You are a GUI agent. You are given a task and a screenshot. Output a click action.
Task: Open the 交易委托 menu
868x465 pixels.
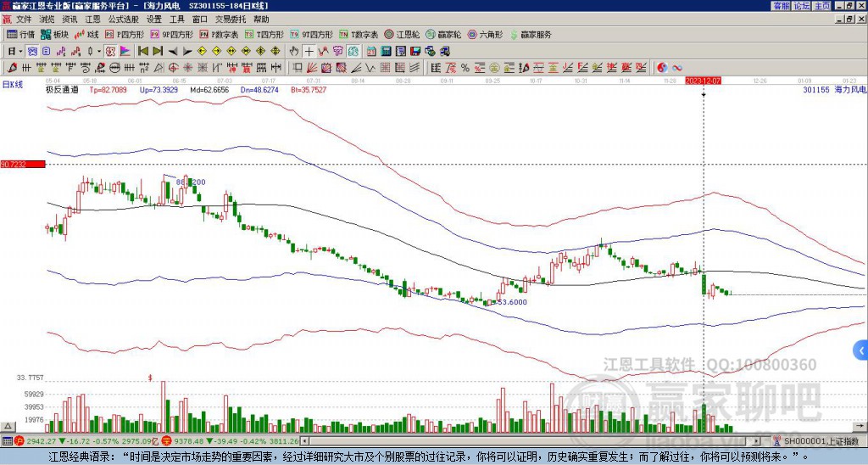(x=231, y=20)
